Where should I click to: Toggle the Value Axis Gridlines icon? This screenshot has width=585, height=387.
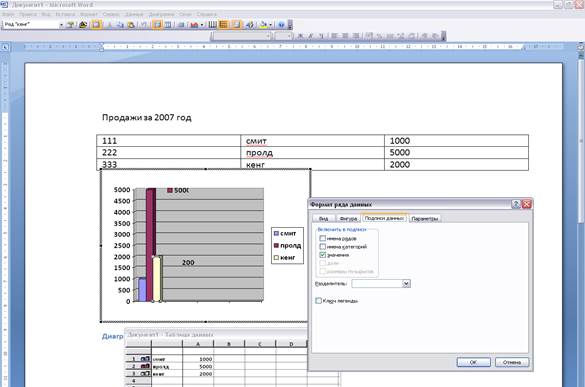tap(223, 25)
